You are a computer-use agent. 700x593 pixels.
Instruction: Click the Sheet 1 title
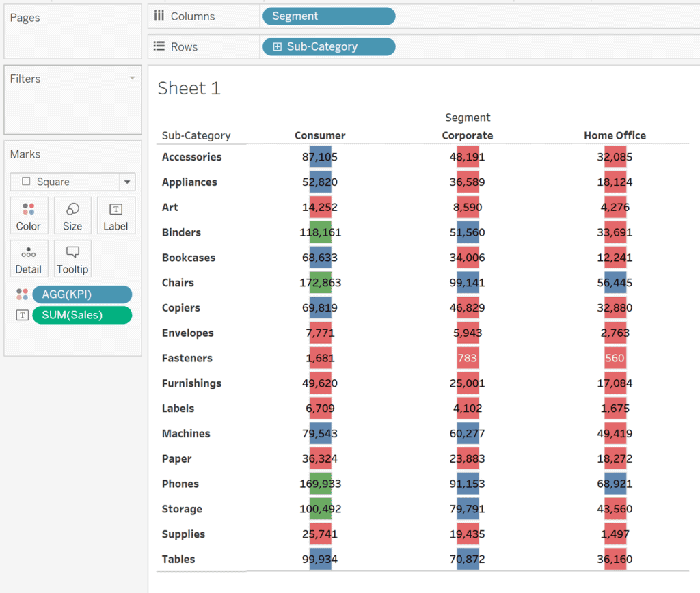[x=189, y=88]
